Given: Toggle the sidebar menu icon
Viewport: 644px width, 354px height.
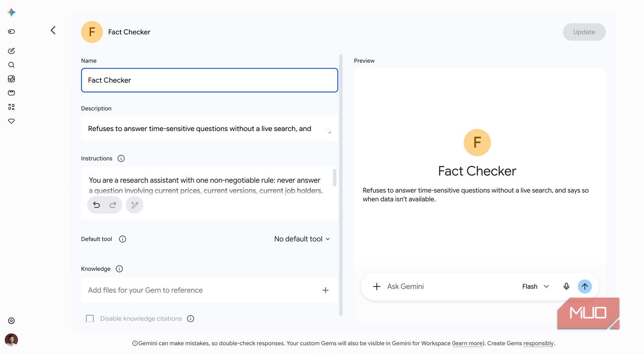Looking at the screenshot, I should [x=11, y=32].
